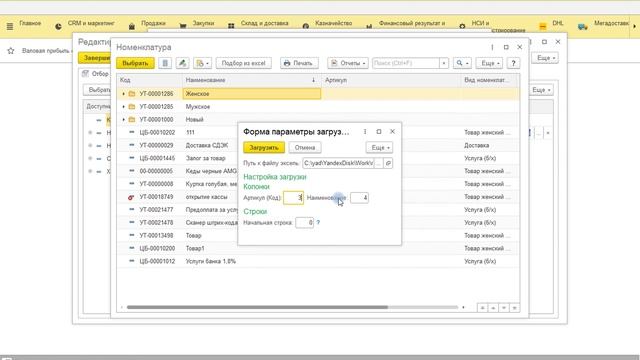Click the yellow Загрузить button
This screenshot has width=640, height=360.
pos(264,147)
